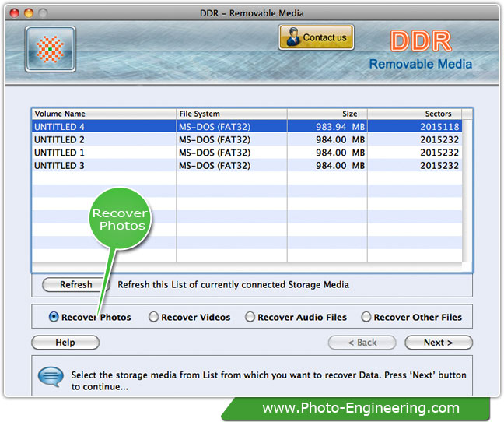
Task: Click File System cell of UNTITLED 2
Action: pyautogui.click(x=232, y=139)
